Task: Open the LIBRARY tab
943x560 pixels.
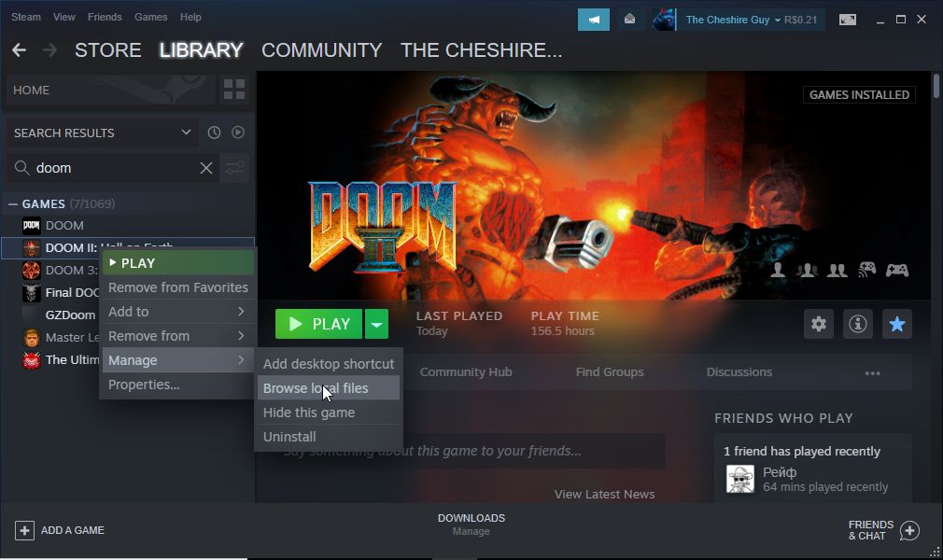Action: pos(201,49)
